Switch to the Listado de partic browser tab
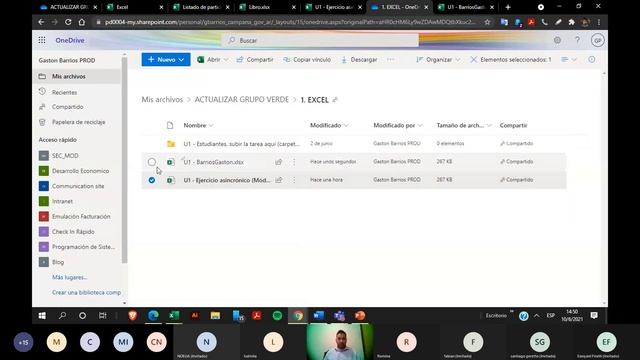The width and height of the screenshot is (640, 360). click(x=201, y=7)
